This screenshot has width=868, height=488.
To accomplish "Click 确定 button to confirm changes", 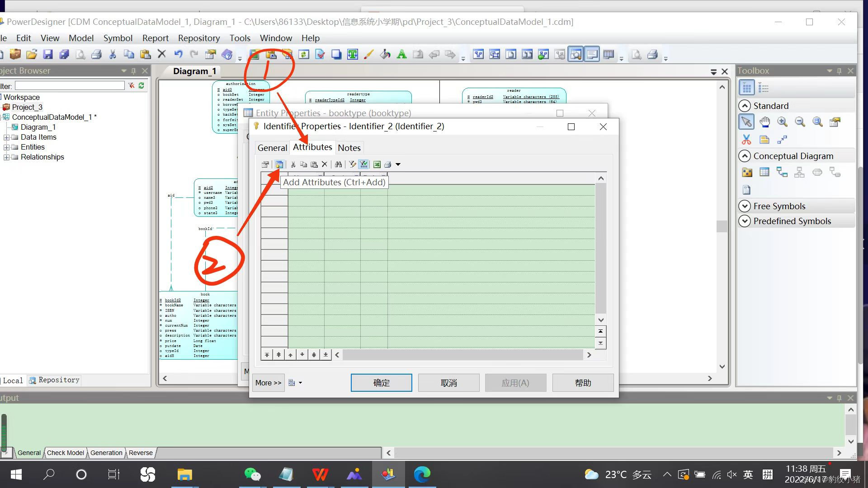I will click(382, 383).
